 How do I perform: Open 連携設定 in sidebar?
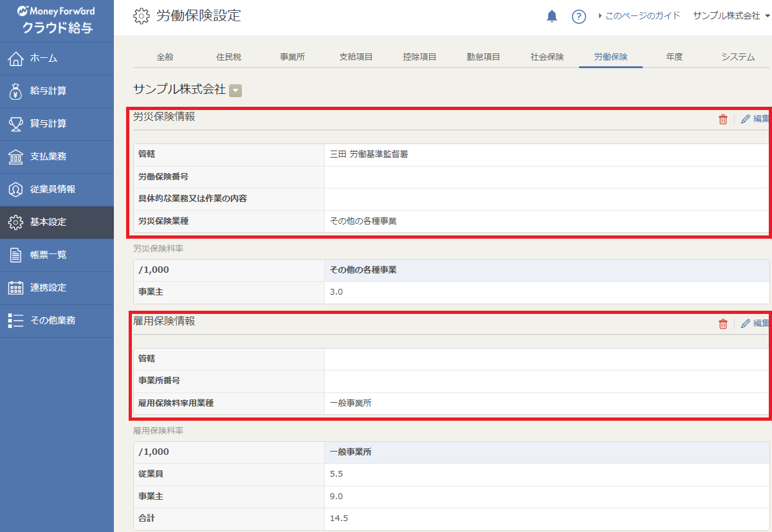[x=57, y=288]
